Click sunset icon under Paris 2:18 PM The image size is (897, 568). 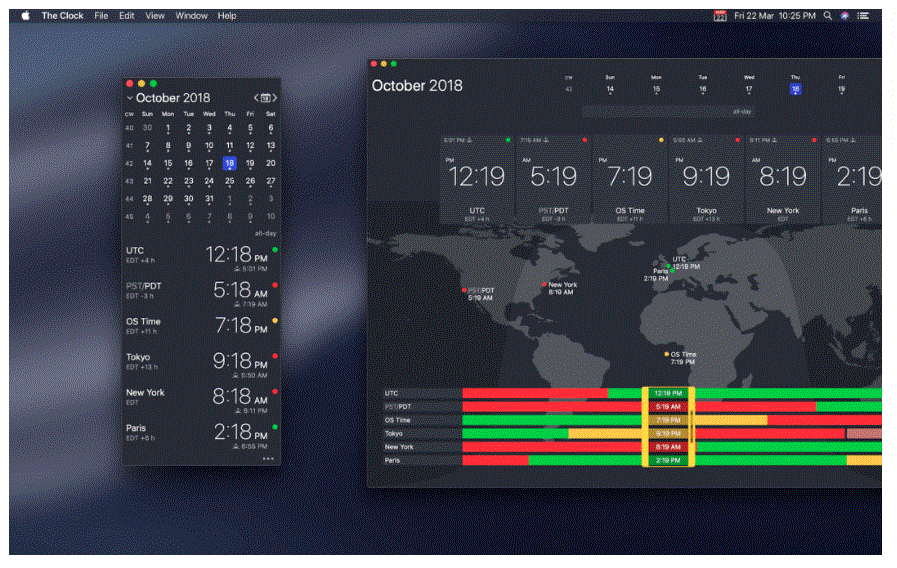point(236,446)
